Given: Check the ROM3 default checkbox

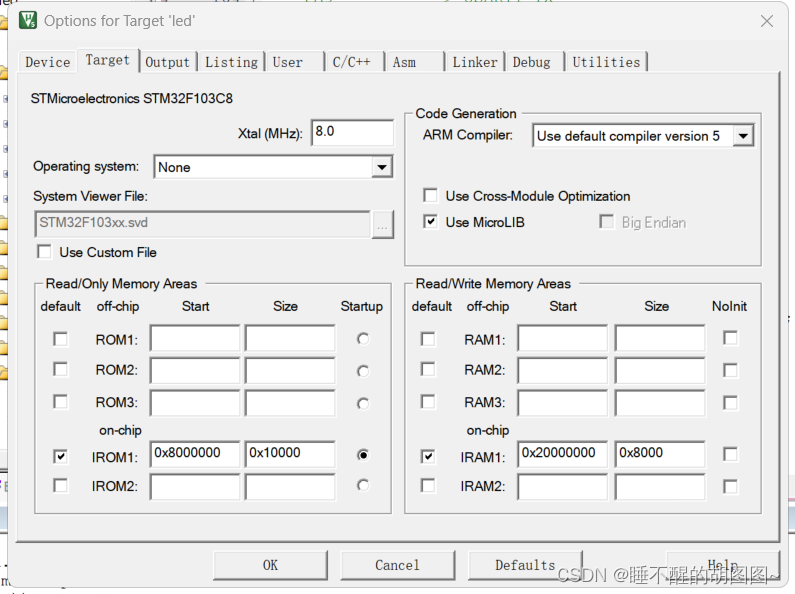Looking at the screenshot, I should click(60, 402).
